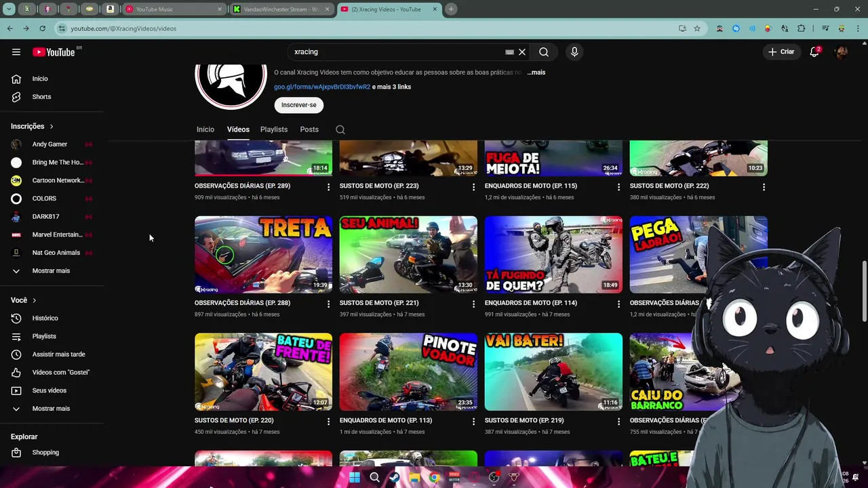Switch to VandaoWinchester Stream browser tab

tap(281, 9)
